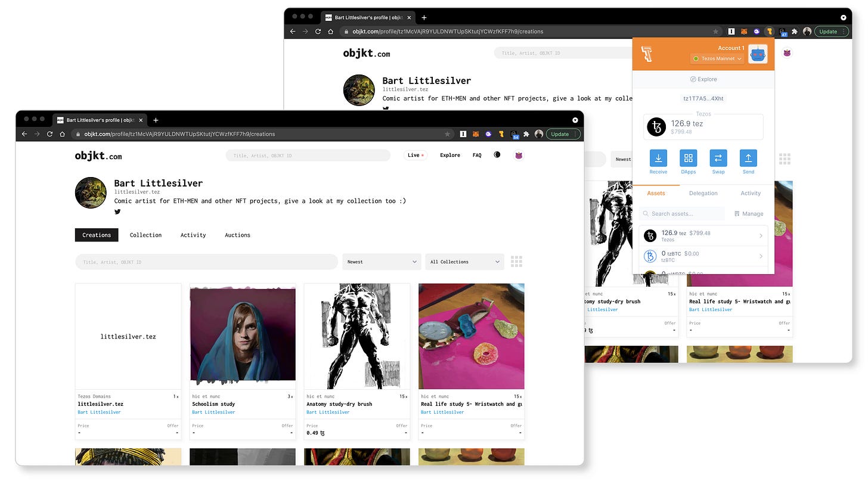
Task: Open All Collections dropdown in front window
Action: [x=464, y=262]
